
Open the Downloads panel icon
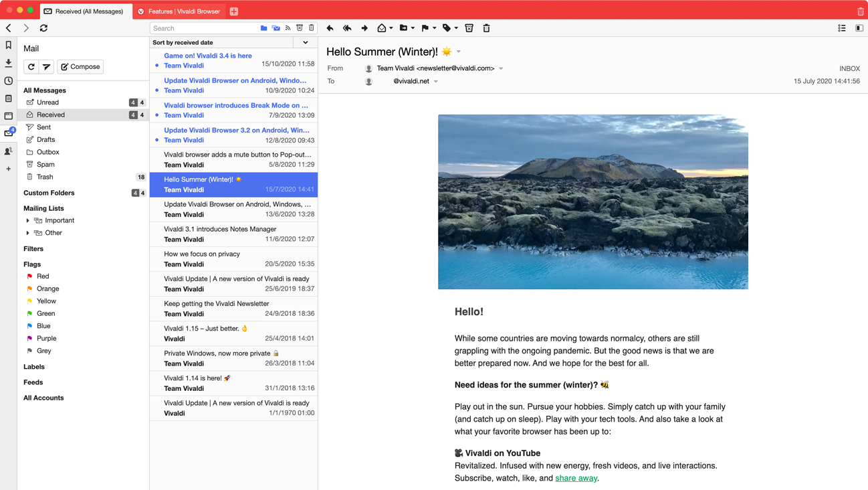[x=8, y=64]
